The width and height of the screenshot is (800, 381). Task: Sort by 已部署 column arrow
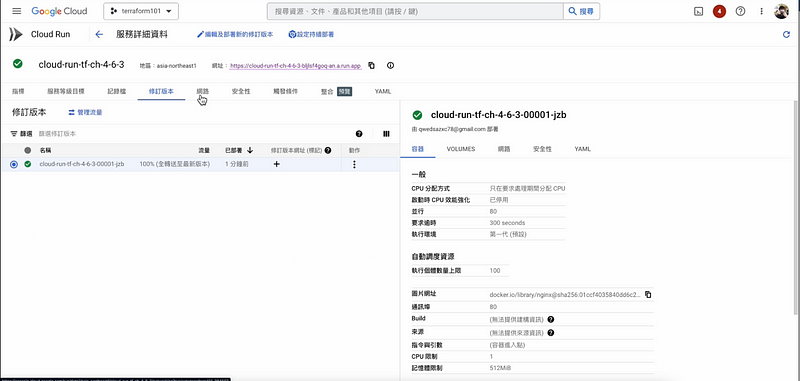click(x=250, y=150)
